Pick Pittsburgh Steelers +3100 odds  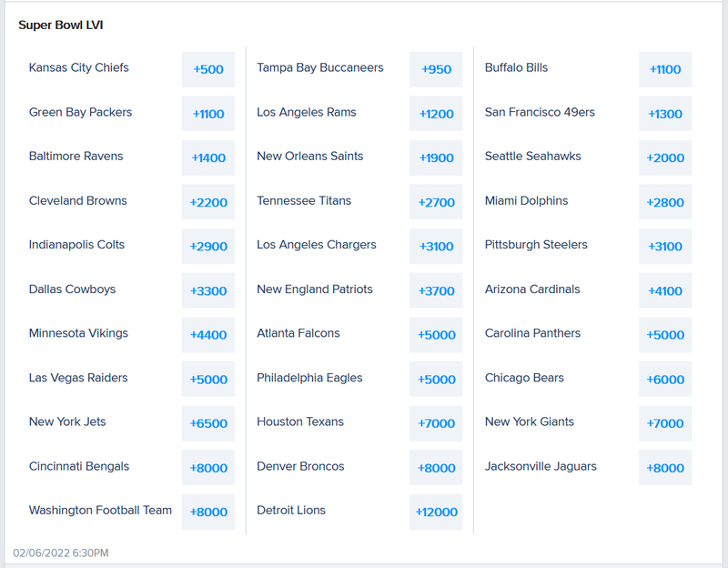tap(665, 246)
